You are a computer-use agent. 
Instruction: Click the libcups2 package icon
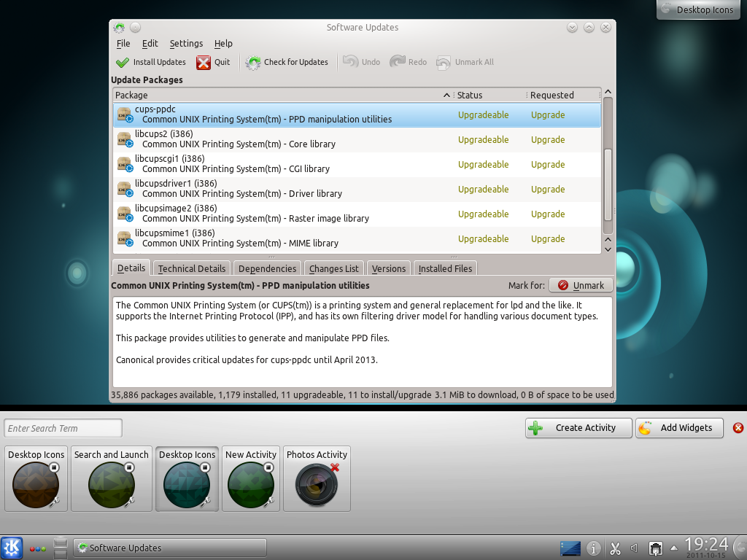[125, 139]
